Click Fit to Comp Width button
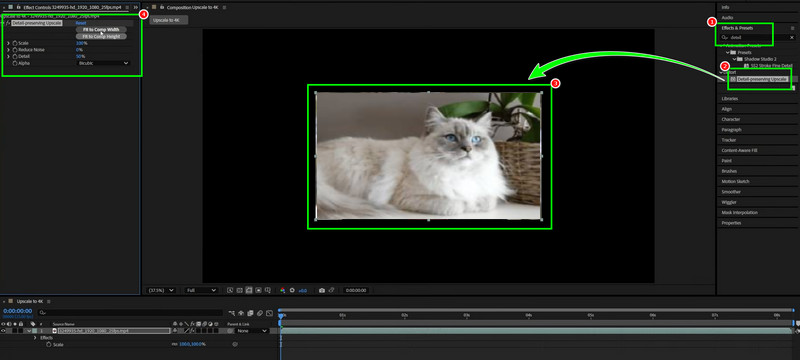This screenshot has height=360, width=800. coord(101,30)
